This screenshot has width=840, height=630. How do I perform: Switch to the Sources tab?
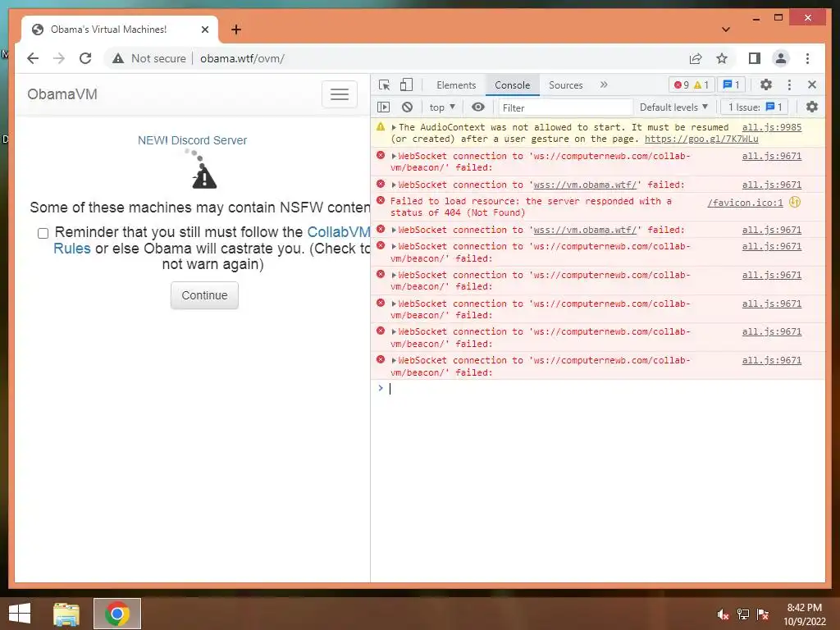click(566, 85)
